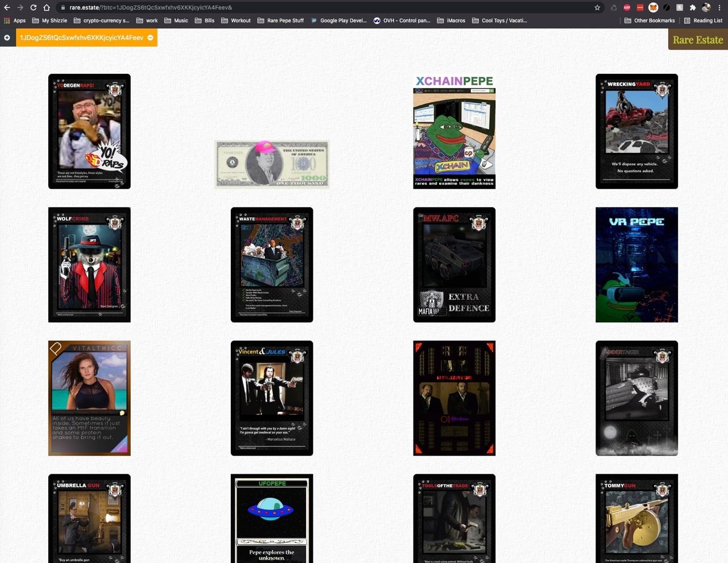Open the MW.APC Extra Defence card

click(454, 265)
